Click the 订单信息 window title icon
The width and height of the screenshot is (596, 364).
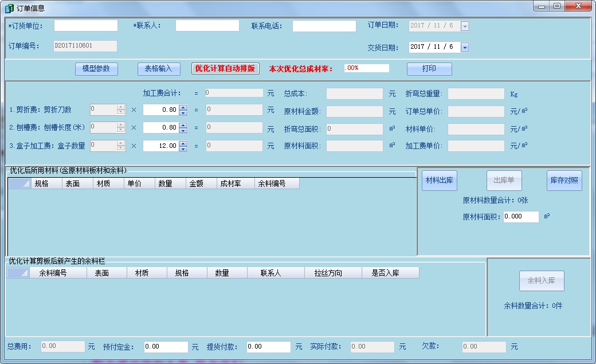point(9,8)
